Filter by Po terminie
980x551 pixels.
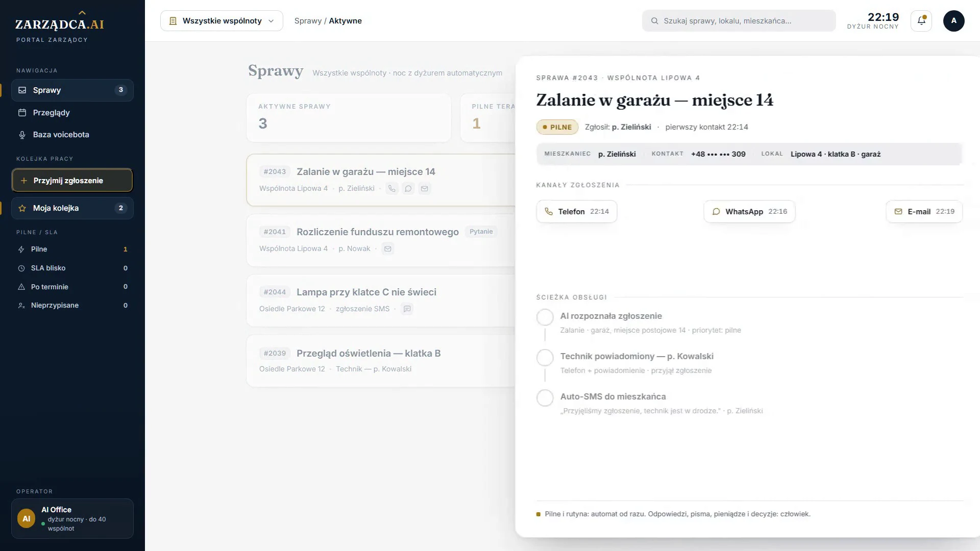coord(72,287)
